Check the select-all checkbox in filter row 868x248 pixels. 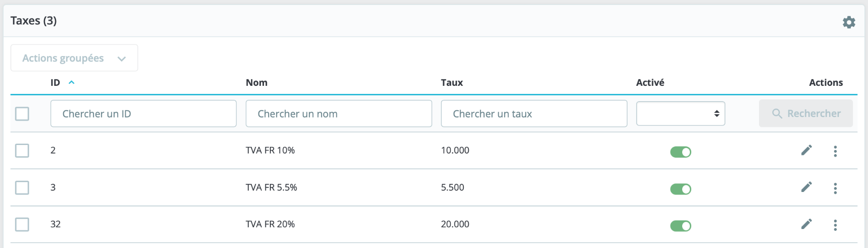22,114
